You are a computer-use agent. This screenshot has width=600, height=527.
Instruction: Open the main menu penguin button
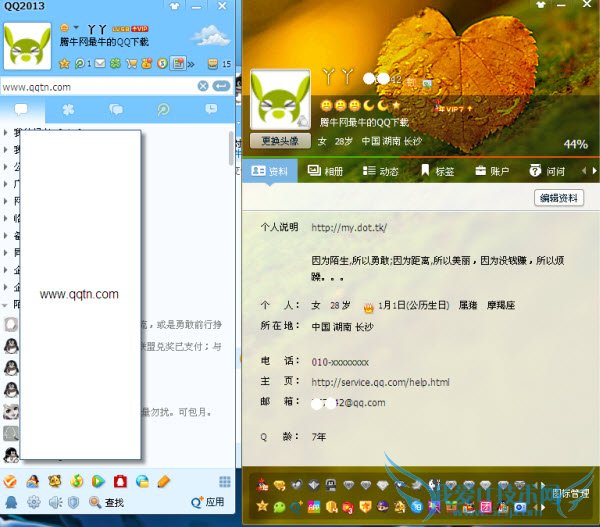(11, 502)
